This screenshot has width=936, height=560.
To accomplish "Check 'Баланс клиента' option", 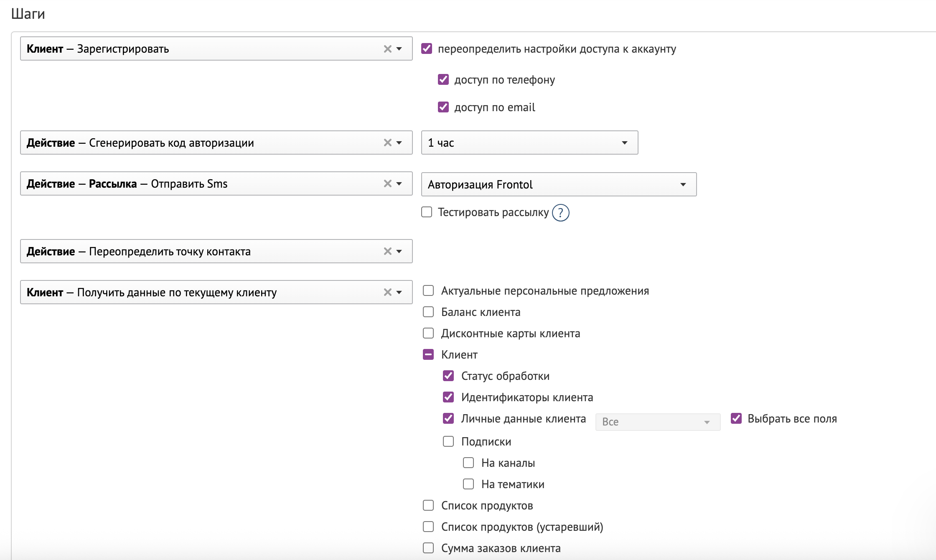I will tap(428, 312).
